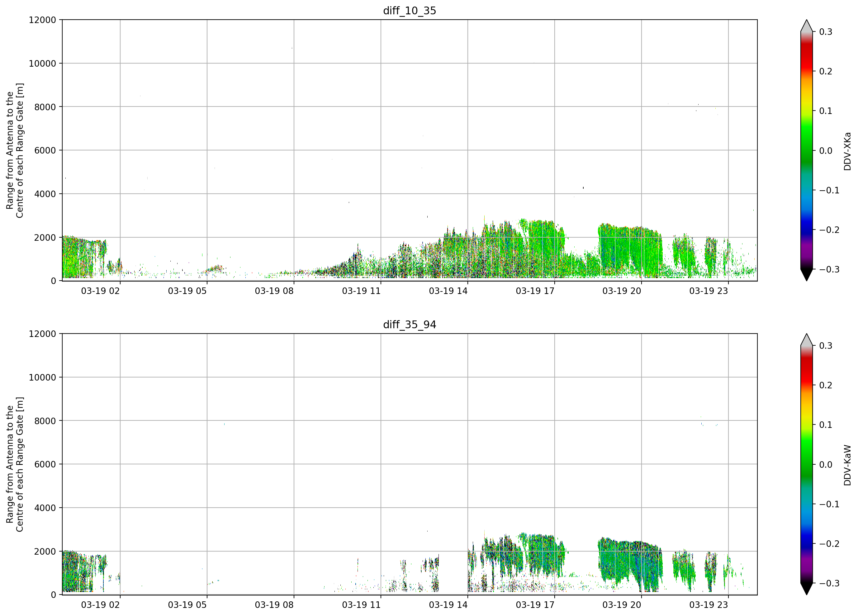The height and width of the screenshot is (616, 858).
Task: Click '03-19 05' tick on top plot
Action: (x=187, y=291)
